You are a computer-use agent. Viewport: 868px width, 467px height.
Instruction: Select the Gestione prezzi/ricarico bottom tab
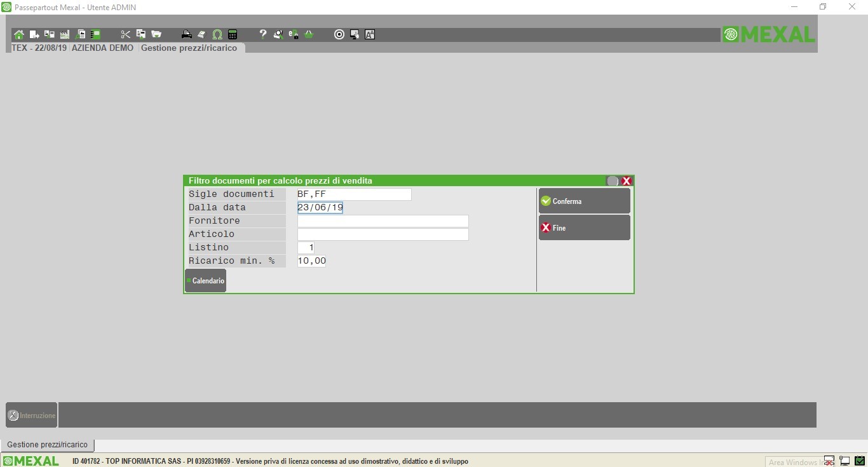coord(47,445)
